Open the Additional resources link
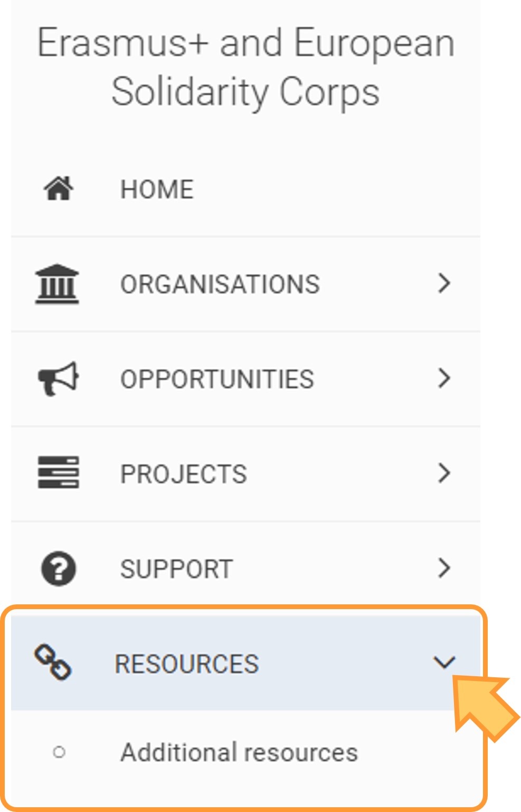The width and height of the screenshot is (521, 812). 239,752
